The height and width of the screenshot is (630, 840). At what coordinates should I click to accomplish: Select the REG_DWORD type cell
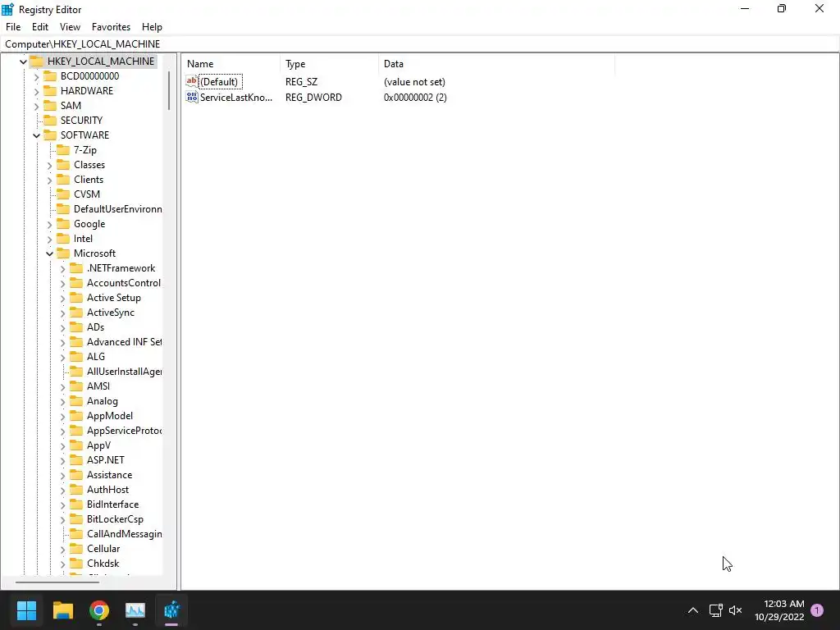tap(313, 98)
